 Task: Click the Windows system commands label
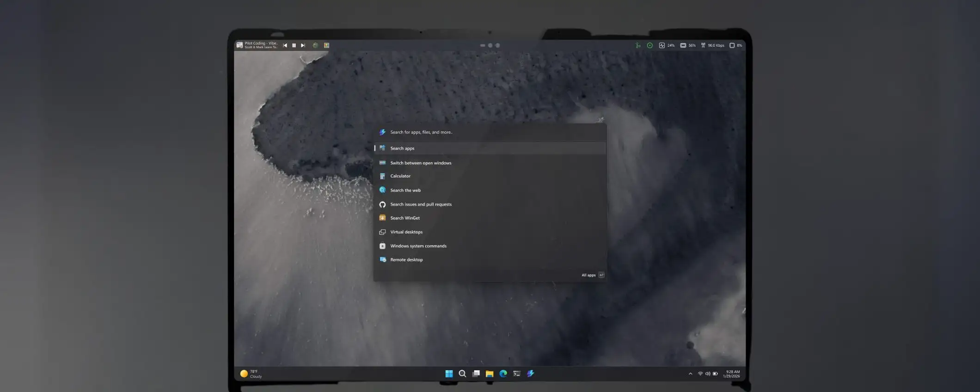pos(418,246)
